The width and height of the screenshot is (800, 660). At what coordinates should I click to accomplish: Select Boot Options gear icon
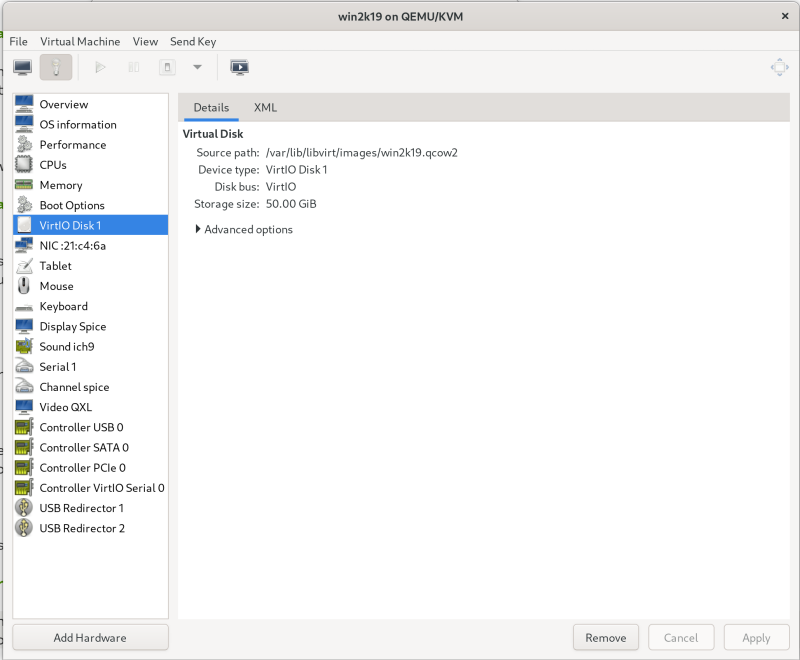[24, 205]
